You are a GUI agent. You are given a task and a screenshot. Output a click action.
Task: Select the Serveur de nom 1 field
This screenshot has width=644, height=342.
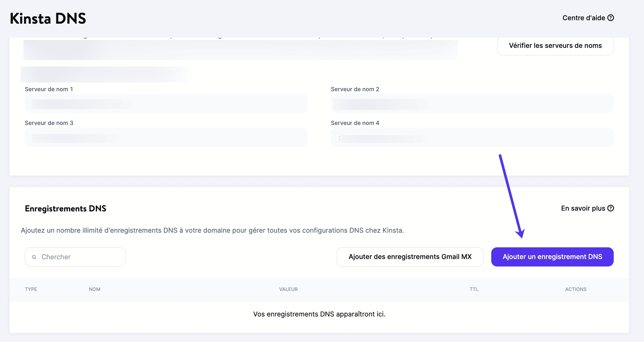pyautogui.click(x=166, y=103)
